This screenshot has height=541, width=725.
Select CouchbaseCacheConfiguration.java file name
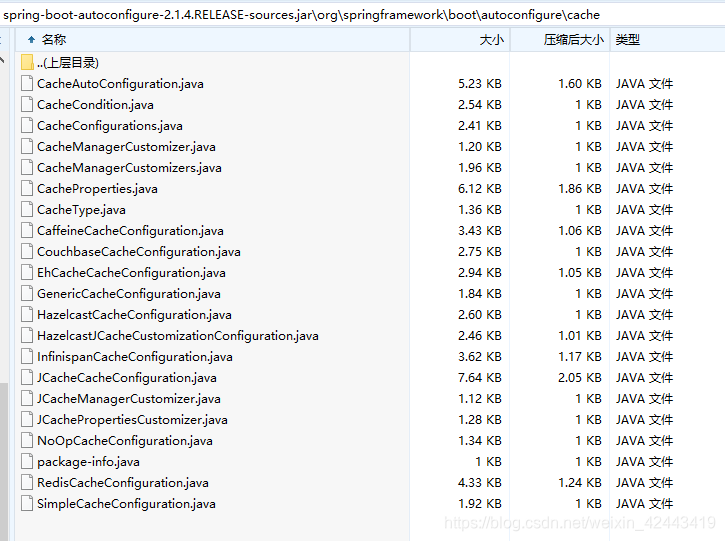(139, 252)
